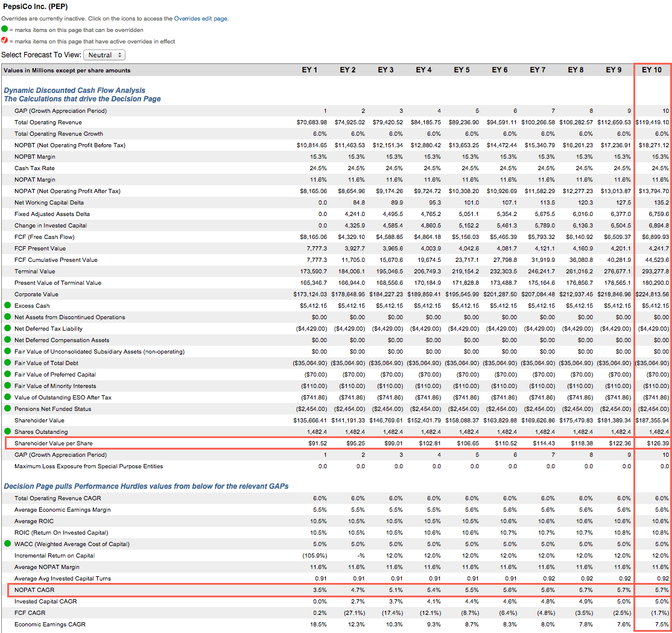Open override icon for WACC row
The width and height of the screenshot is (672, 633).
(x=7, y=544)
